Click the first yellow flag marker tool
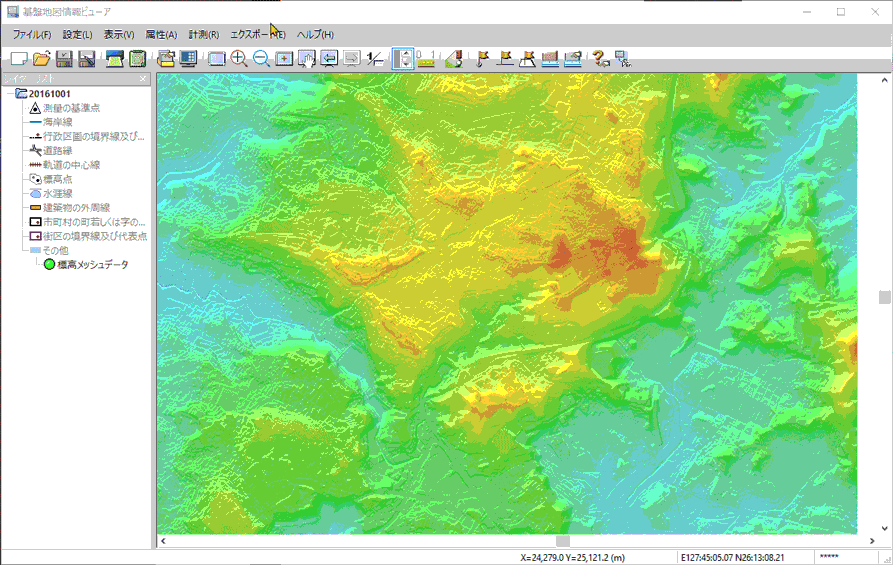Viewport: 893px width, 565px height. tap(483, 59)
